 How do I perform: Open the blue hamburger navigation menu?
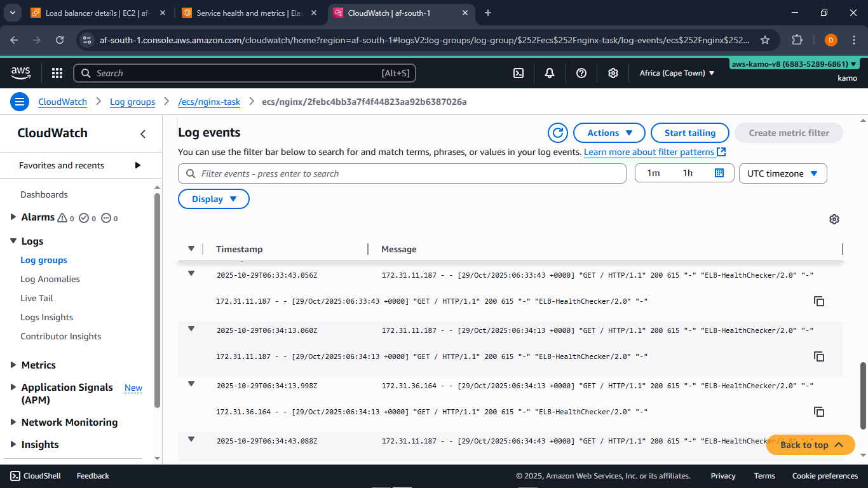pyautogui.click(x=20, y=101)
